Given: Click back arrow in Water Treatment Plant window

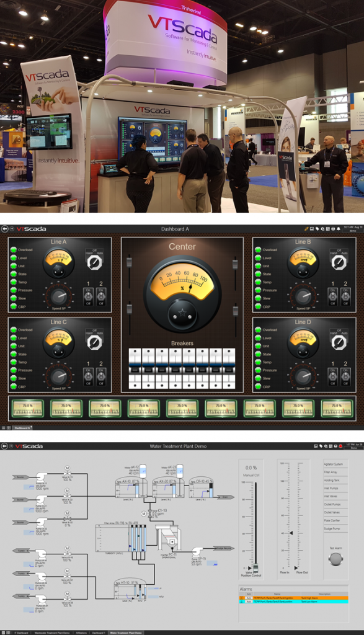Looking at the screenshot, I should click(x=5, y=446).
